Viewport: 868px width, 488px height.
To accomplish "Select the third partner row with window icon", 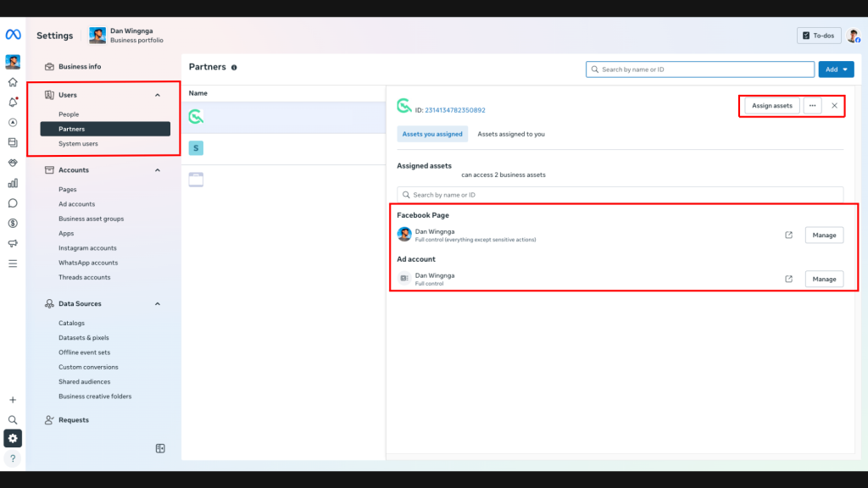I will 283,180.
